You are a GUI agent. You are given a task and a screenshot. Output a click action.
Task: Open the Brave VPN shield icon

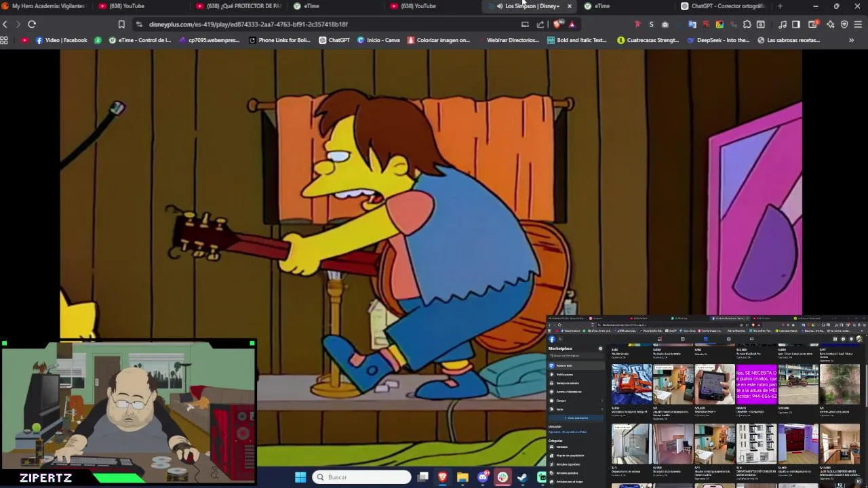(844, 24)
